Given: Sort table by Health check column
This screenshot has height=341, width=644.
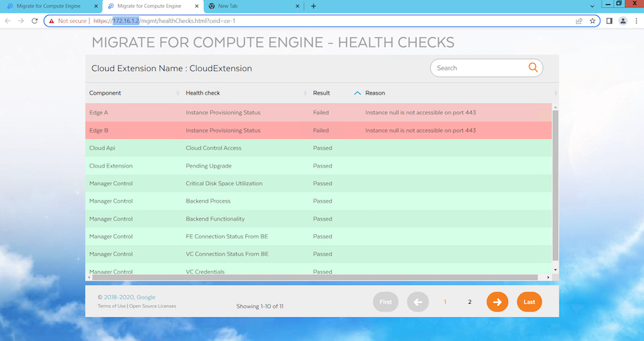Looking at the screenshot, I should coord(203,93).
